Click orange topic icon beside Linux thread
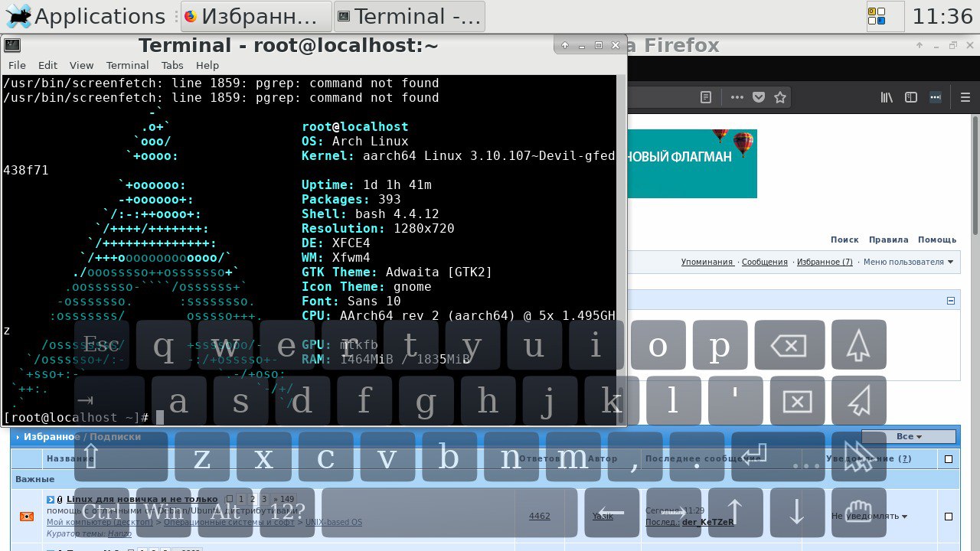980x551 pixels. point(27,516)
